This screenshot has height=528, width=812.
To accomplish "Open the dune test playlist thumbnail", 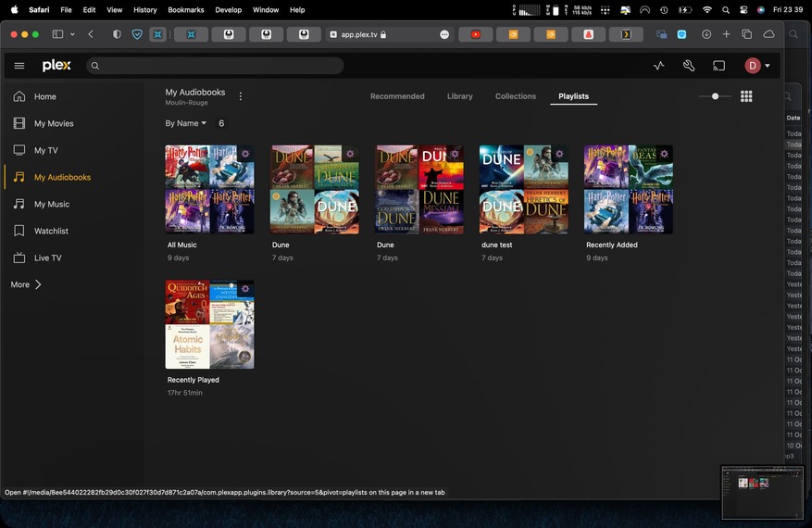I will click(x=523, y=189).
